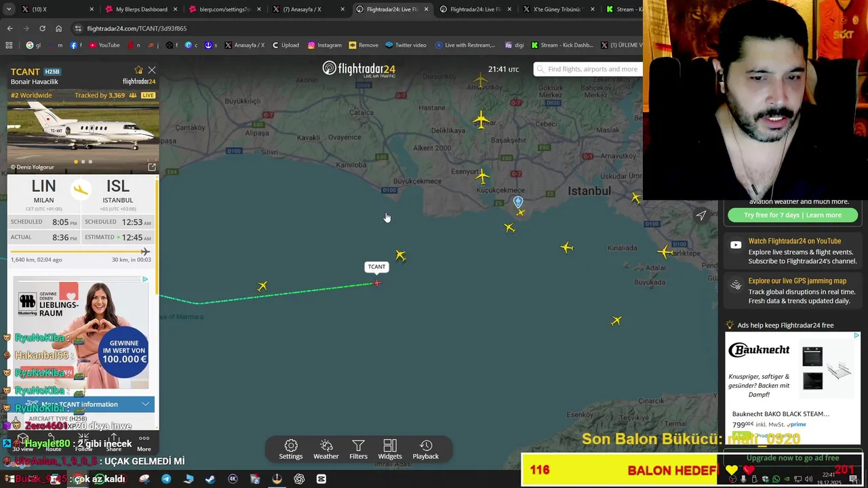Open the 3D view button

(23, 443)
